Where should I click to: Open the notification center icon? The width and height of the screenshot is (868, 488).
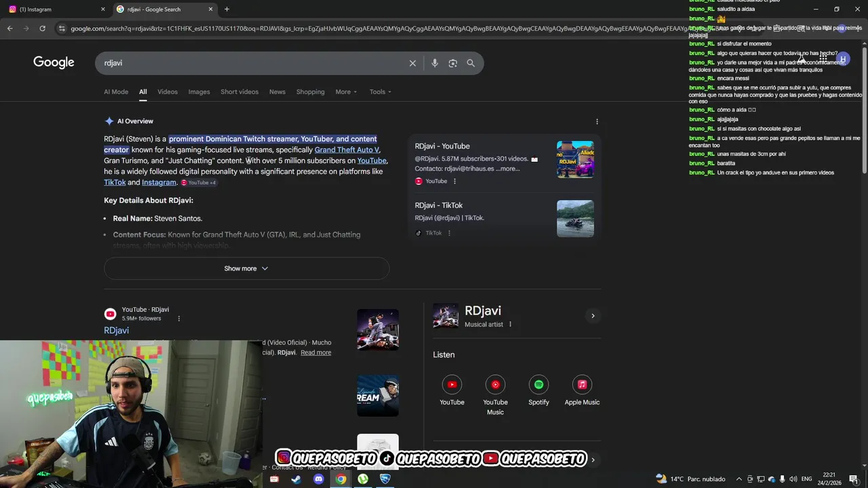point(854,479)
